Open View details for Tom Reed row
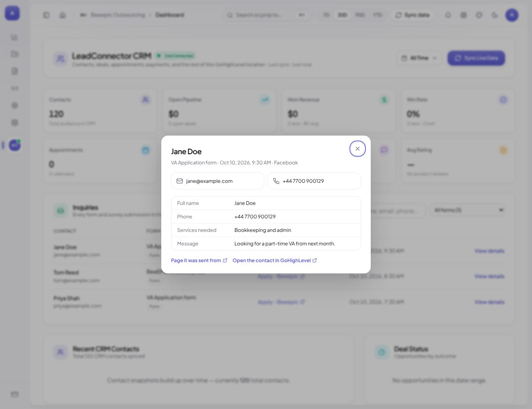The width and height of the screenshot is (532, 409). tap(489, 276)
